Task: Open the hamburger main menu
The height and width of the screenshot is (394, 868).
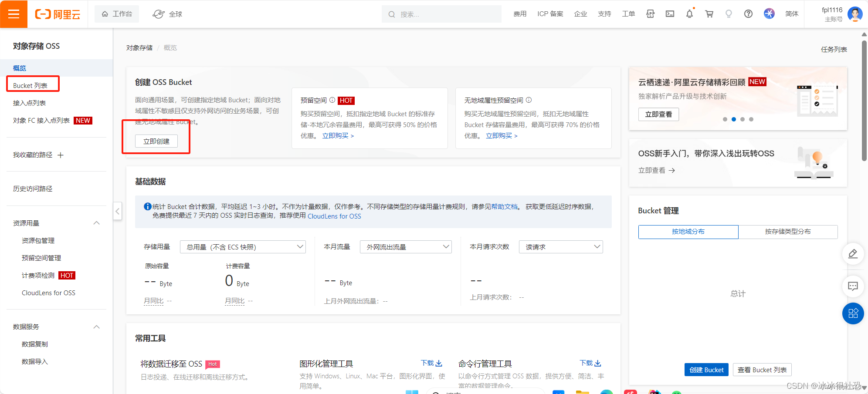Action: pos(14,14)
